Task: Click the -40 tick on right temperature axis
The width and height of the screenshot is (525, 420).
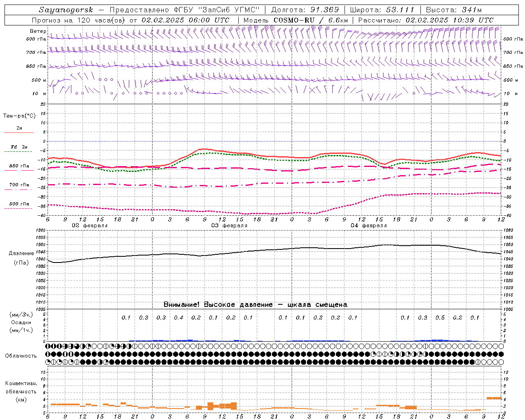Action: point(507,216)
